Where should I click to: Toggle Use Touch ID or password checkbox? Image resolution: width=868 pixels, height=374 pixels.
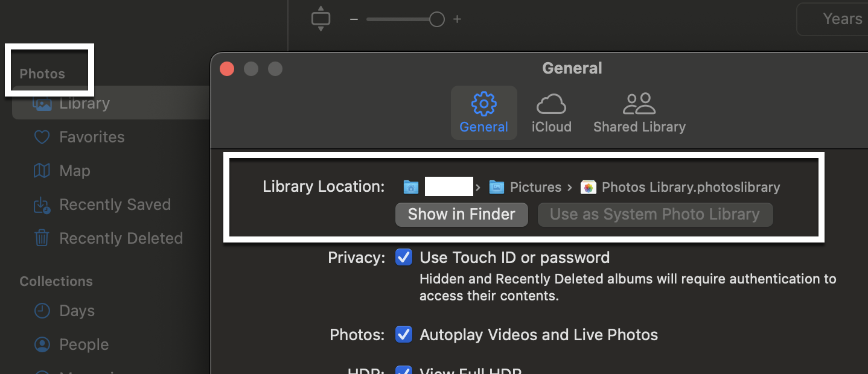pyautogui.click(x=403, y=258)
